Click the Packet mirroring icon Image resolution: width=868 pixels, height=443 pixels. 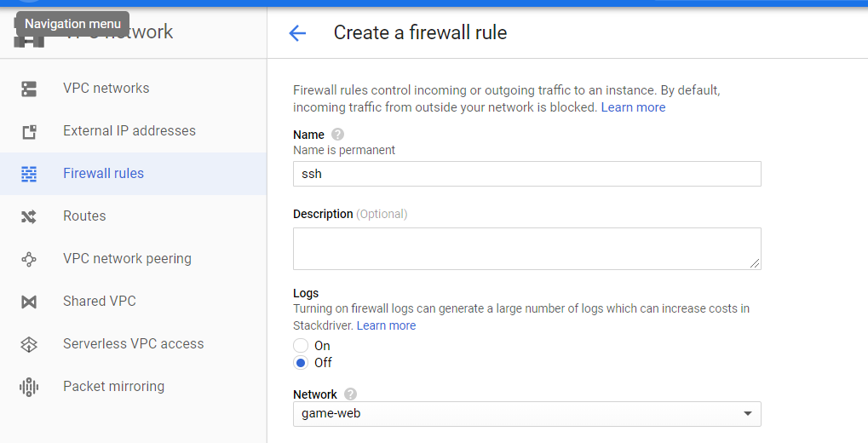tap(29, 387)
